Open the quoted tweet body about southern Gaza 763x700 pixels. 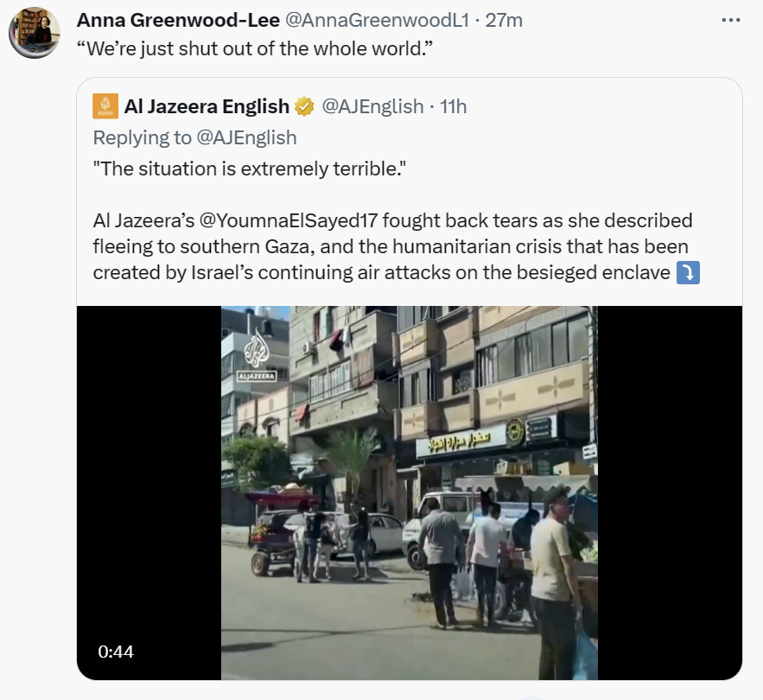396,246
